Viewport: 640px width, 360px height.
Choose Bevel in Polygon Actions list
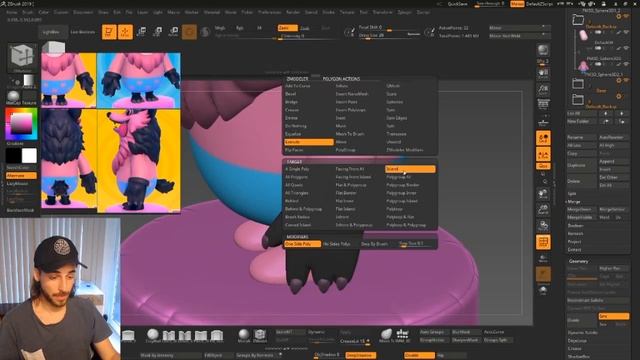tap(291, 94)
